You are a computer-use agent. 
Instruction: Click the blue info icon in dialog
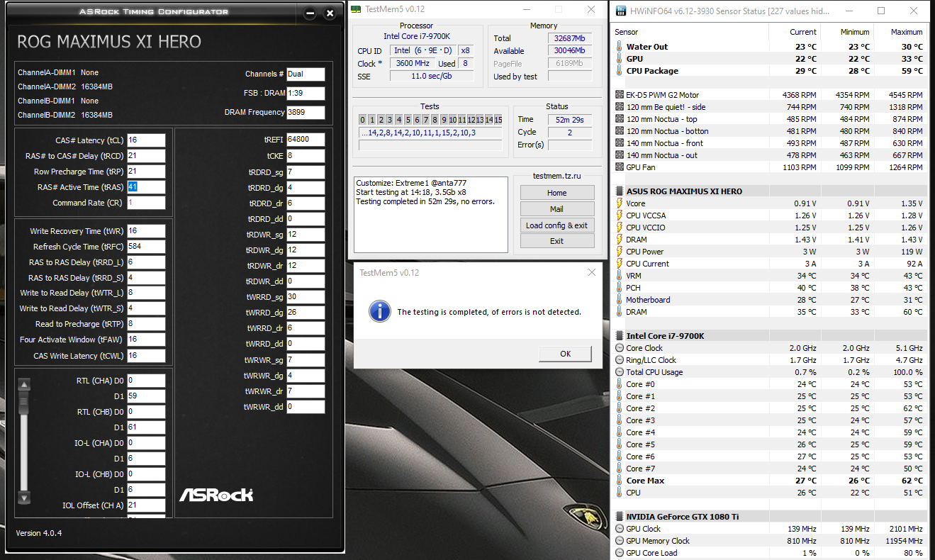tap(381, 311)
